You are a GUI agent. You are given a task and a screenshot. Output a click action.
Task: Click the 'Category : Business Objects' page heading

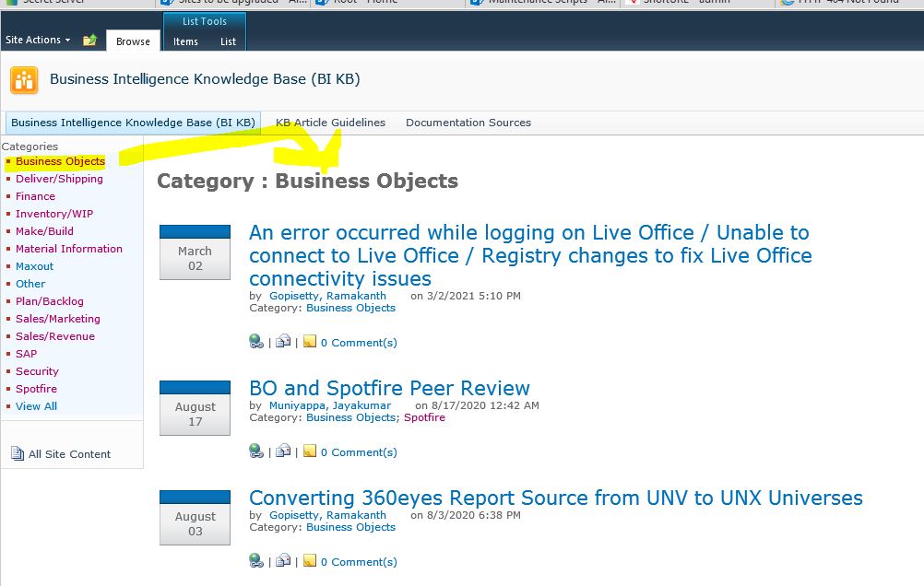click(x=308, y=181)
